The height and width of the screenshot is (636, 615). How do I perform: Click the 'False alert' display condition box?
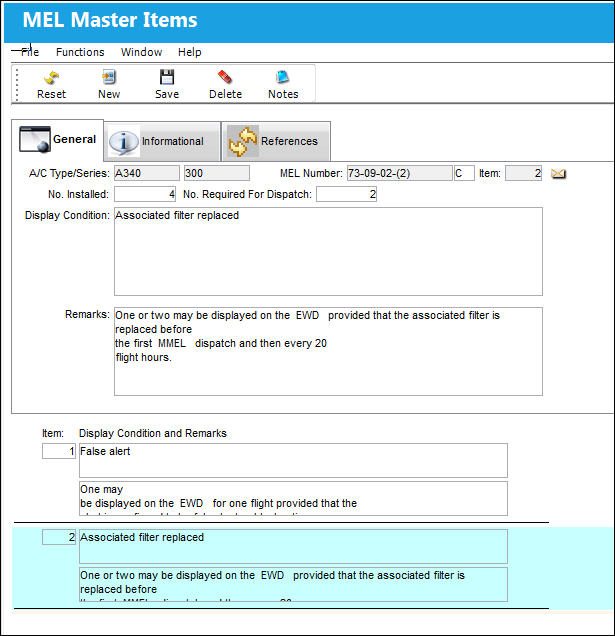point(293,460)
